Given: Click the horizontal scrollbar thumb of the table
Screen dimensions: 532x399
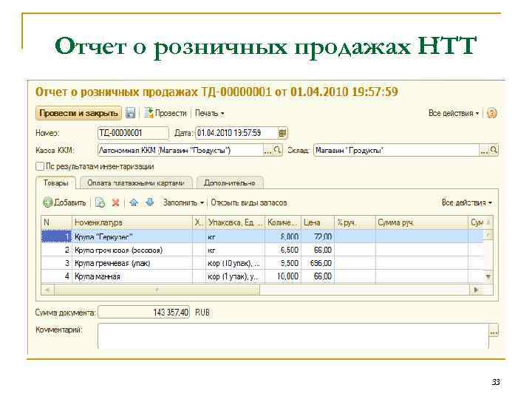Looking at the screenshot, I should point(157,290).
